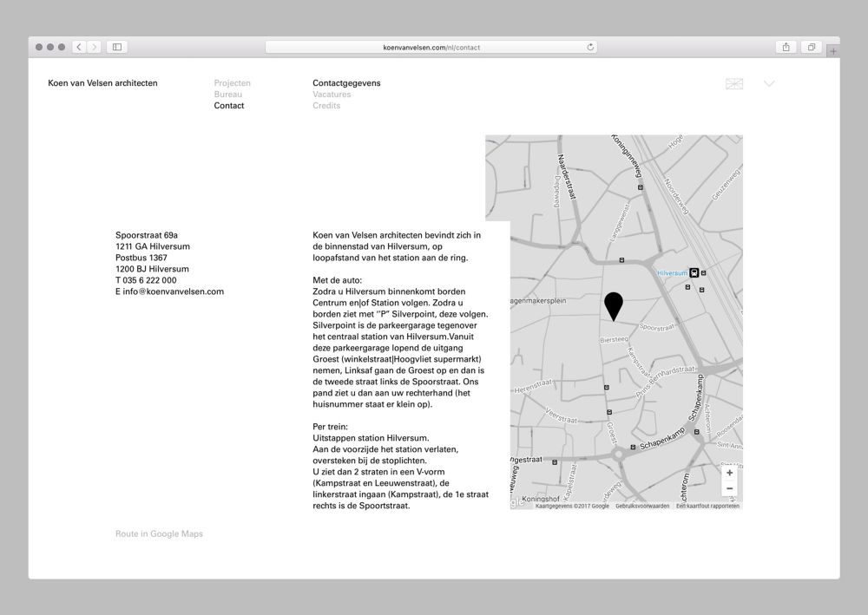Go to the Bureau page

228,95
